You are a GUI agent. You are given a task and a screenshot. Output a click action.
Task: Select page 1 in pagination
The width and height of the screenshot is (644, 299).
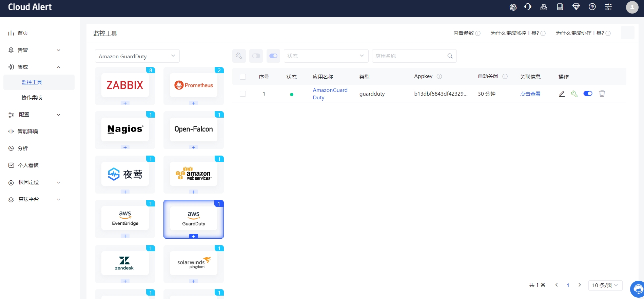click(x=568, y=285)
